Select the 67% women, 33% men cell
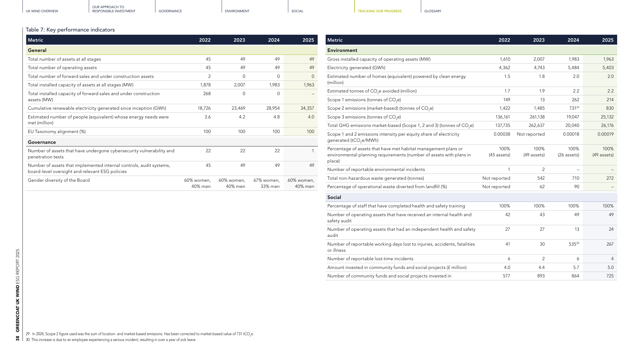 coord(266,183)
